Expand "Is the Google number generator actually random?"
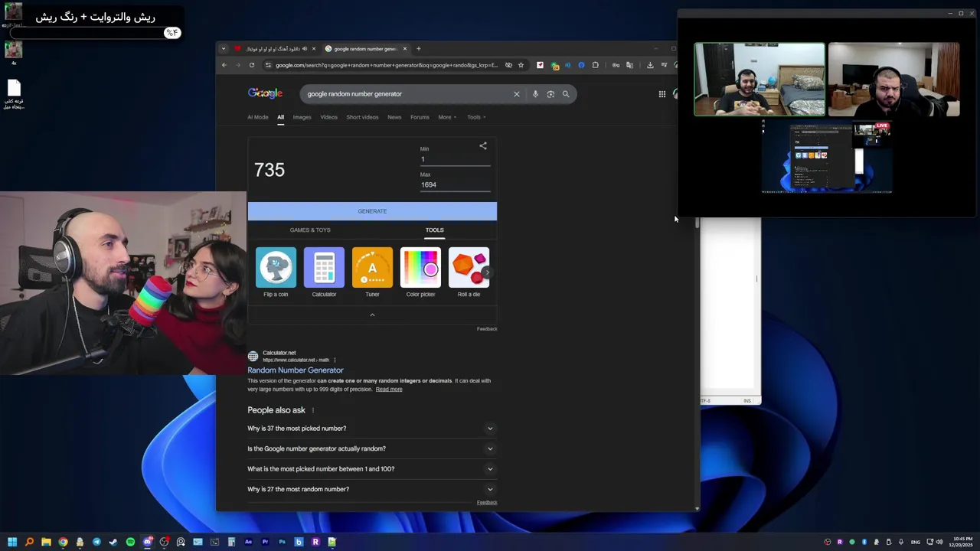Image resolution: width=980 pixels, height=551 pixels. [x=371, y=448]
